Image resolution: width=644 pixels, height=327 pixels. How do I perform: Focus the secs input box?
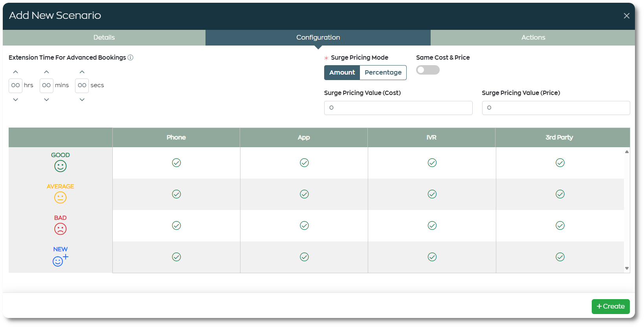(x=82, y=86)
